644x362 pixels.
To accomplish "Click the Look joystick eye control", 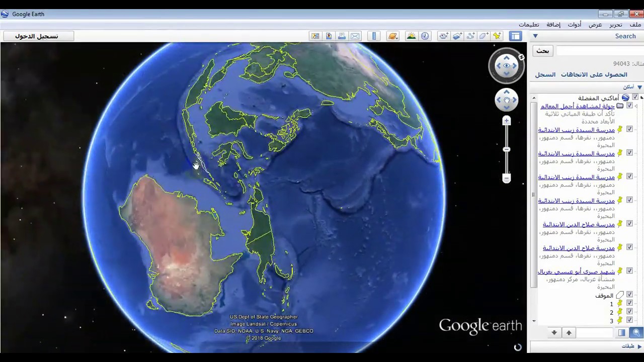I will point(507,65).
